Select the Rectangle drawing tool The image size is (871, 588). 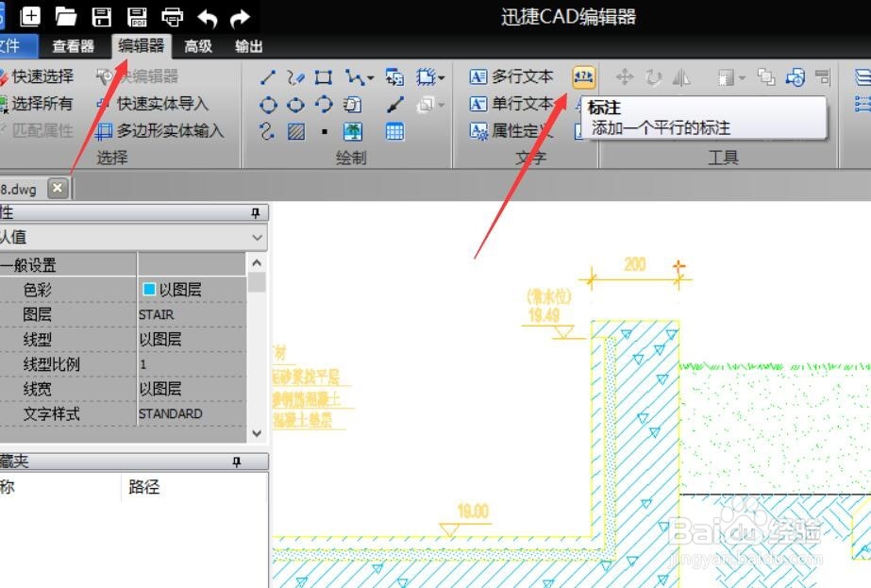324,77
